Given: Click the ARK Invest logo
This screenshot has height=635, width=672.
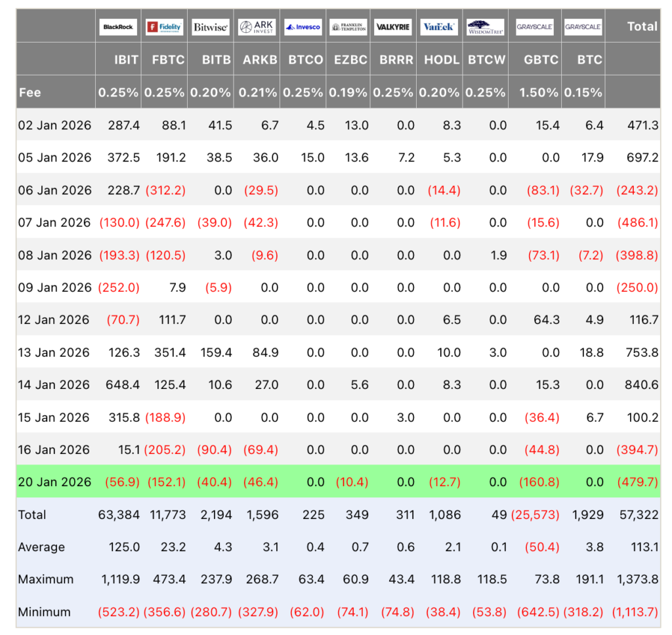Looking at the screenshot, I should [x=257, y=27].
